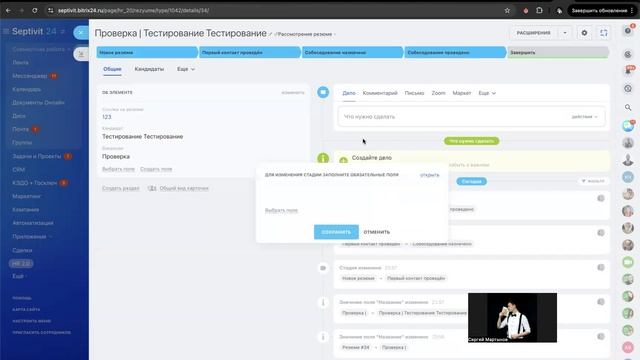Image resolution: width=640 pixels, height=360 pixels.
Task: Click the открыть link in the popup
Action: tap(429, 175)
